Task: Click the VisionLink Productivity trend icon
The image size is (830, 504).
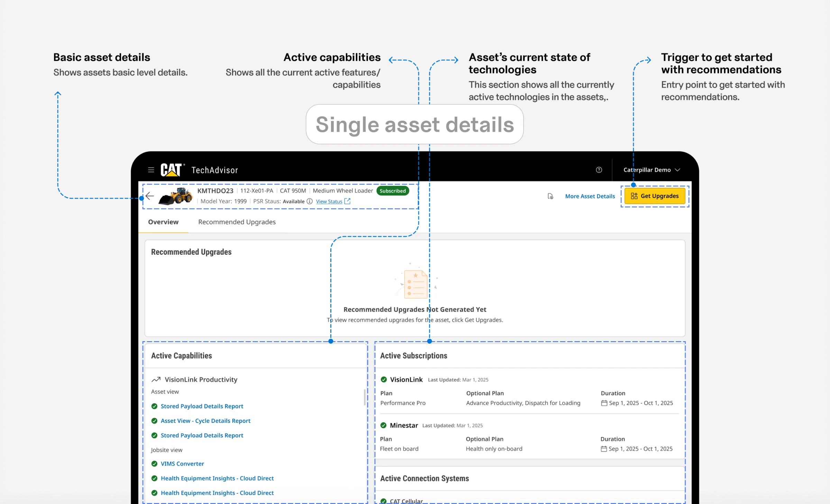Action: (156, 379)
